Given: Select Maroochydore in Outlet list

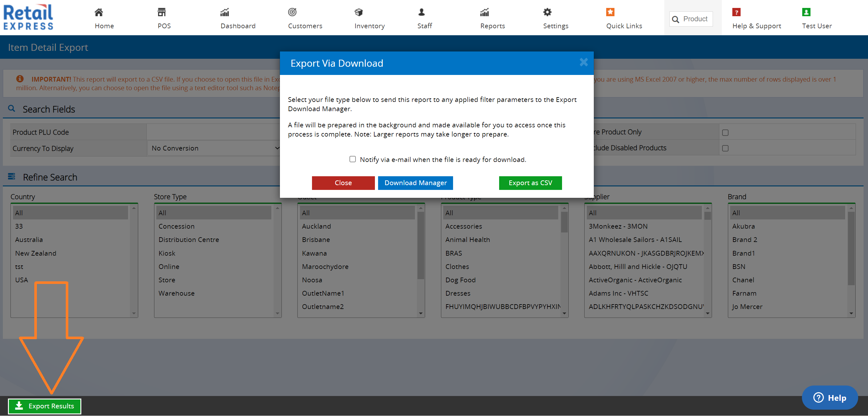Looking at the screenshot, I should click(357, 266).
